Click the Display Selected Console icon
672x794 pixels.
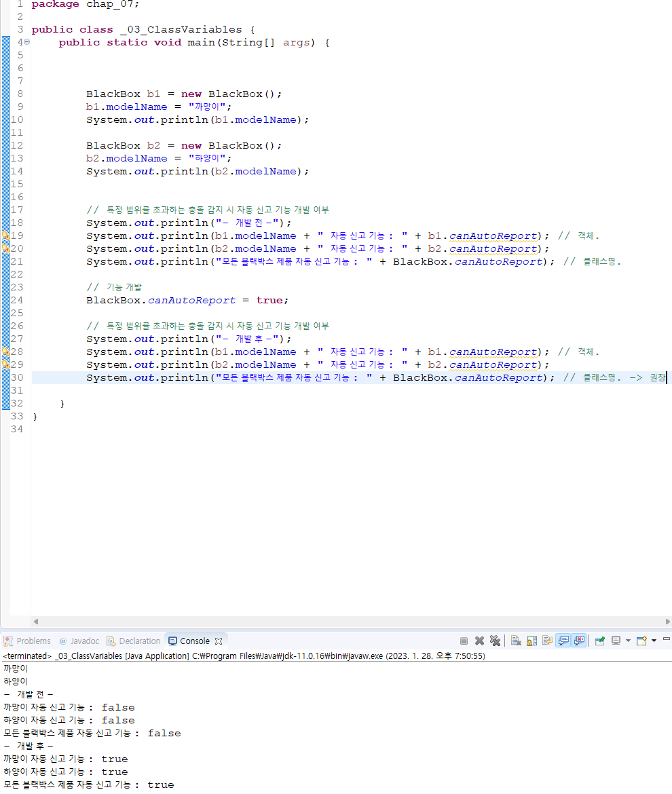click(x=616, y=641)
